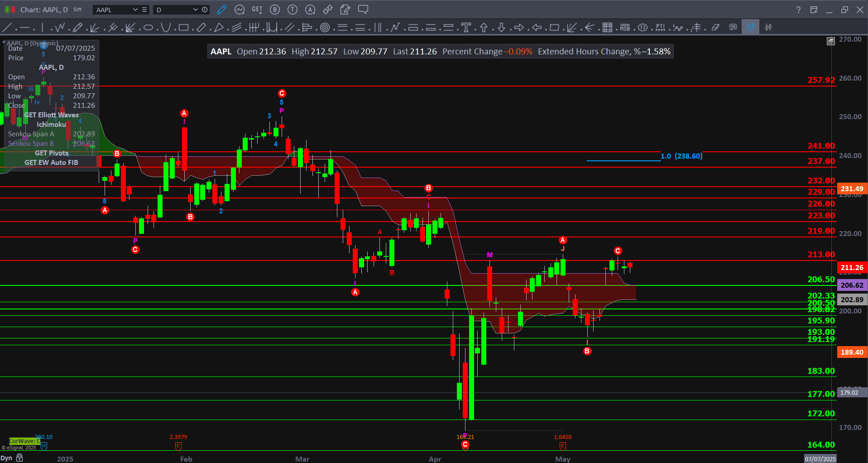
Task: Expand the circled A dropdown
Action: 310,10
